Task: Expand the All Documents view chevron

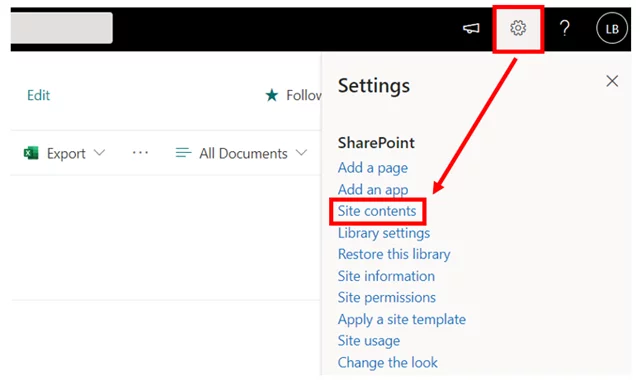Action: click(x=301, y=153)
